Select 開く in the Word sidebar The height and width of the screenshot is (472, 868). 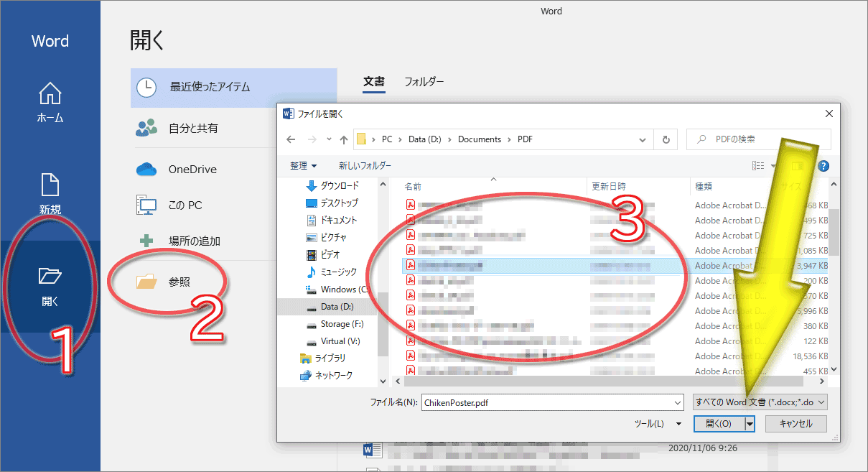pos(50,287)
